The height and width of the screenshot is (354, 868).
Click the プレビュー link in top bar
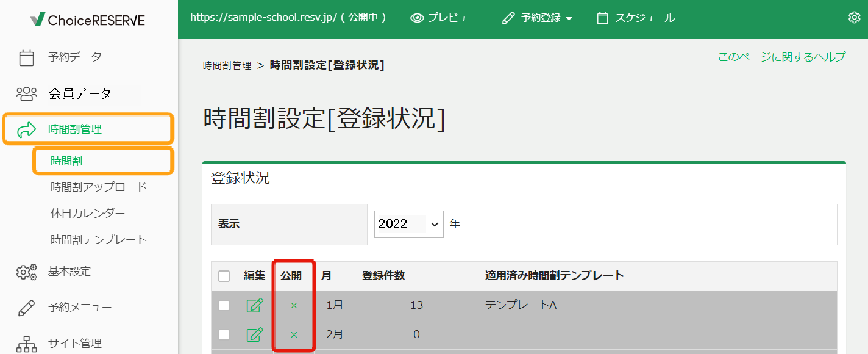click(452, 18)
